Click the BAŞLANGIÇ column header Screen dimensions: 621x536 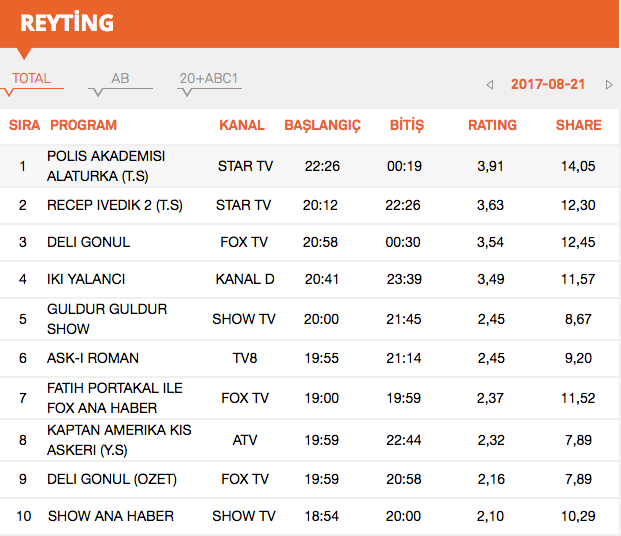(x=322, y=125)
